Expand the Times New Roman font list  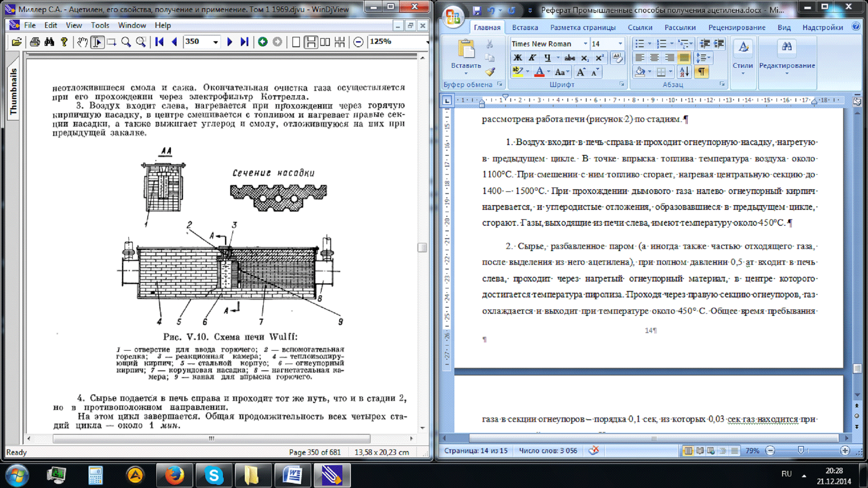tap(585, 44)
